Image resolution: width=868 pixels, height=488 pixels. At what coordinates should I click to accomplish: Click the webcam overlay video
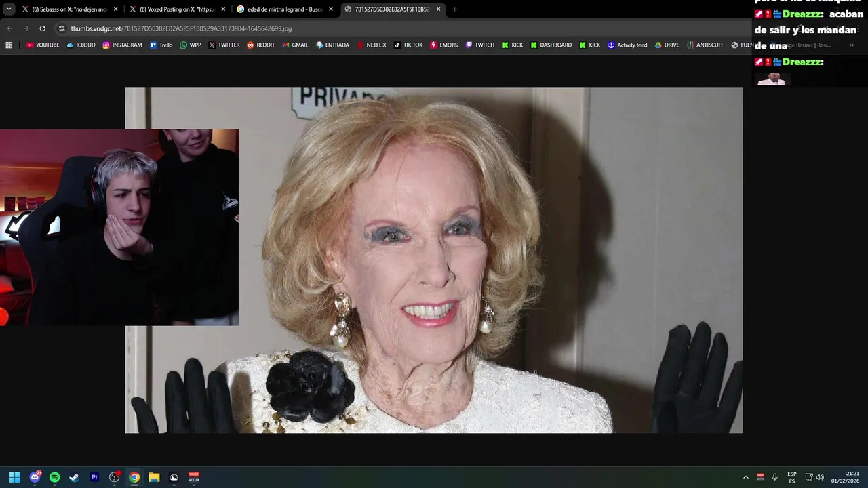click(119, 228)
